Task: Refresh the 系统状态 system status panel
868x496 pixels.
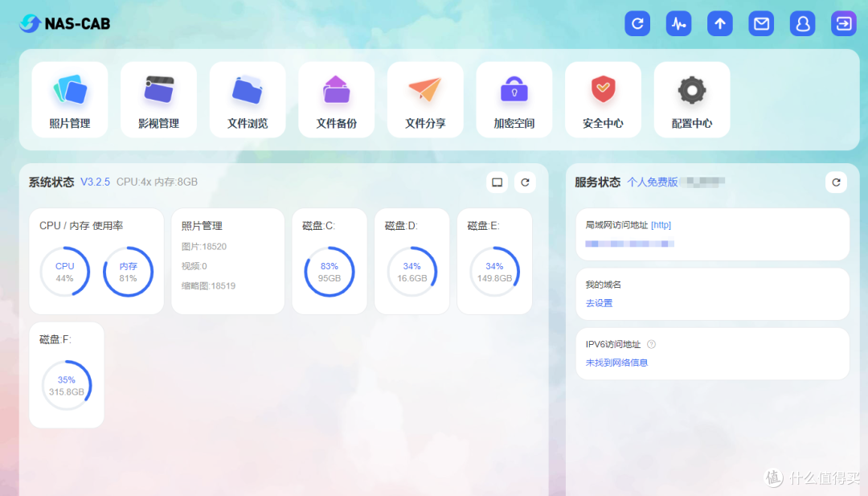Action: 526,182
